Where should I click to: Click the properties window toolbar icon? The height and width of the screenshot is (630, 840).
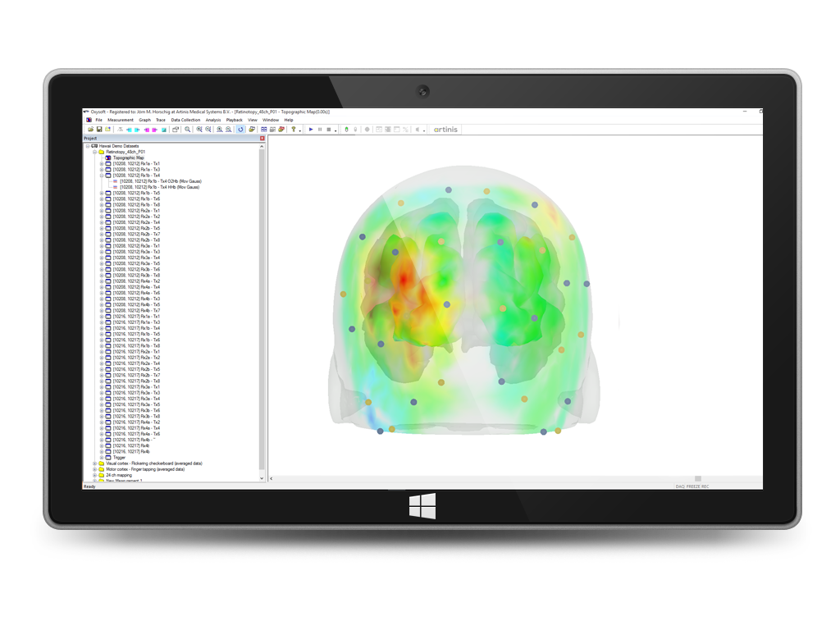point(176,129)
